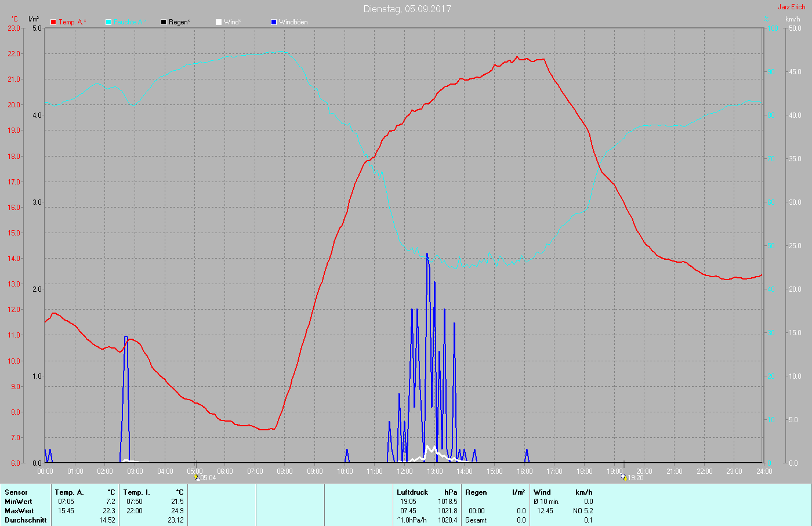Click the Gesamt rain total label
The image size is (812, 526).
[476, 520]
